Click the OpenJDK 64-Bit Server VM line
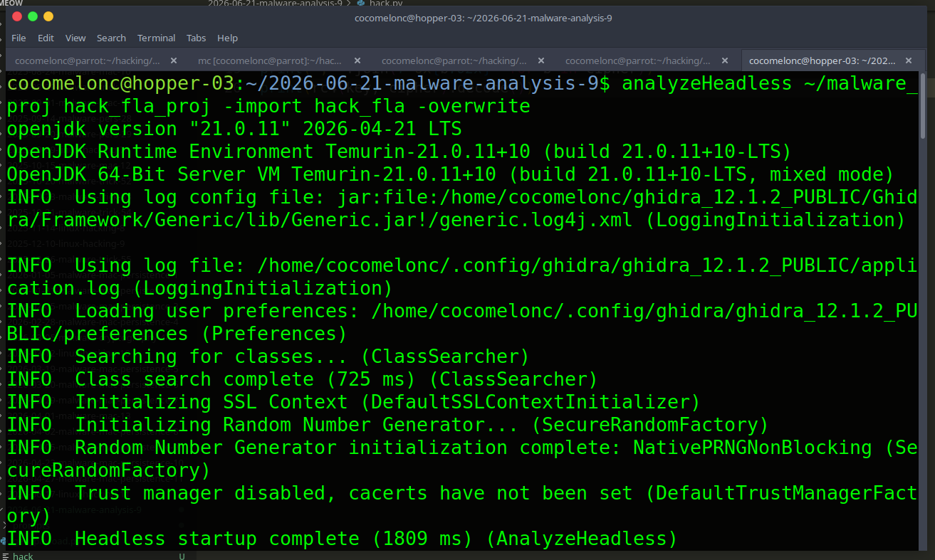Image resolution: width=935 pixels, height=560 pixels. click(x=450, y=174)
